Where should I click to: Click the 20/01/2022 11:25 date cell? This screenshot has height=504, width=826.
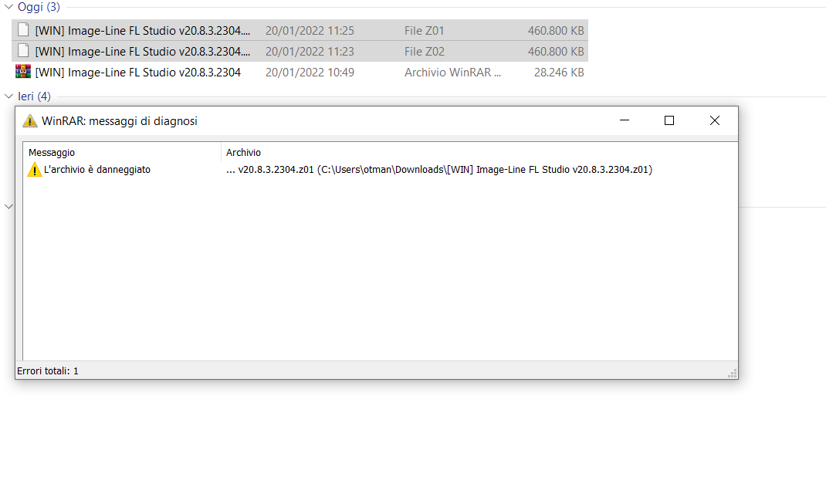(310, 31)
